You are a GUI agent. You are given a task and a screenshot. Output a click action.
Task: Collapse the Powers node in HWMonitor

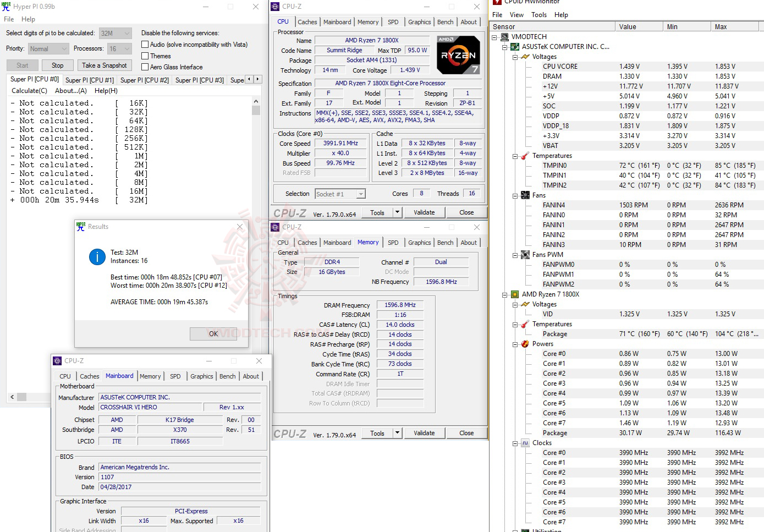pos(515,344)
